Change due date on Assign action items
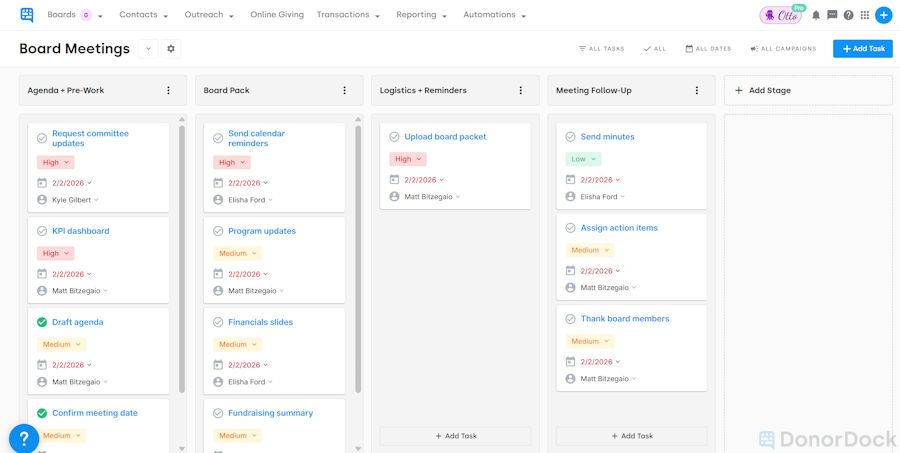Image resolution: width=900 pixels, height=453 pixels. click(x=600, y=270)
